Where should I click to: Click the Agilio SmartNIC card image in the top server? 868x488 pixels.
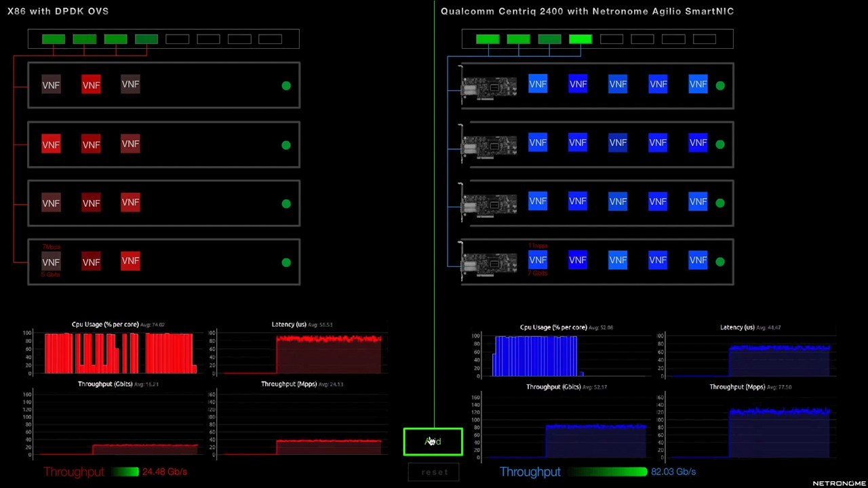(488, 87)
